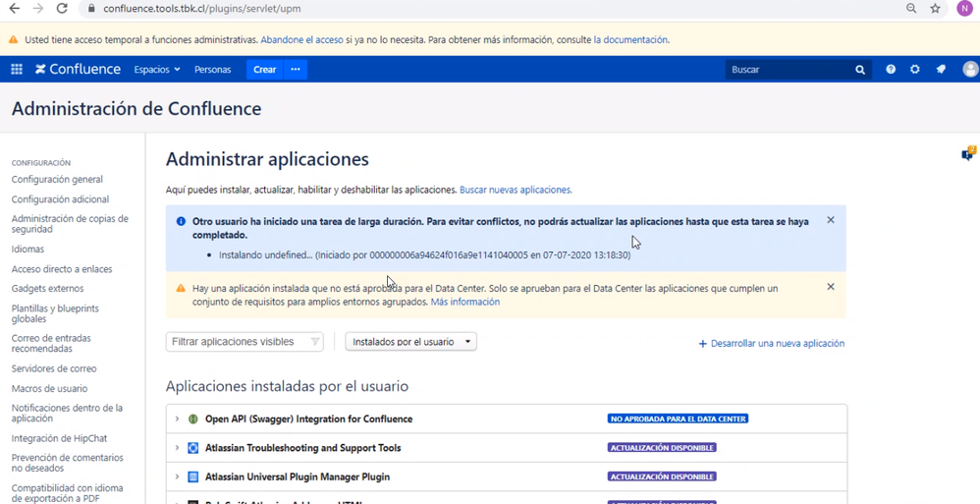Viewport: 980px width, 504px height.
Task: Open the Personas menu item
Action: coord(212,70)
